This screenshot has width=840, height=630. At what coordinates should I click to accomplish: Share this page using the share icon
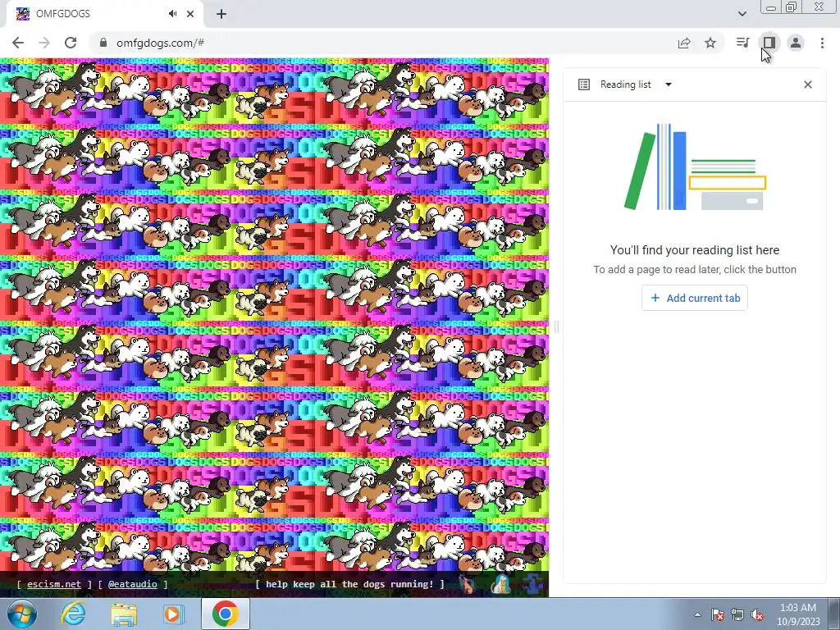[684, 43]
